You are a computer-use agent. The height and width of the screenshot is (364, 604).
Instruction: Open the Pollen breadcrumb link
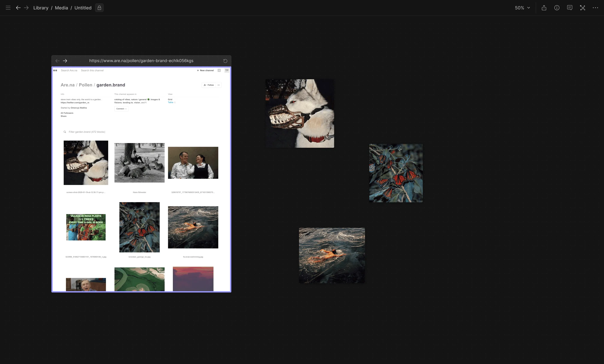coord(85,85)
